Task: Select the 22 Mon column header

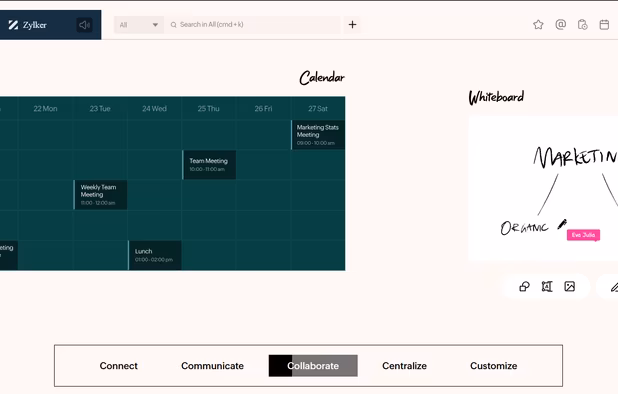Action: click(45, 108)
